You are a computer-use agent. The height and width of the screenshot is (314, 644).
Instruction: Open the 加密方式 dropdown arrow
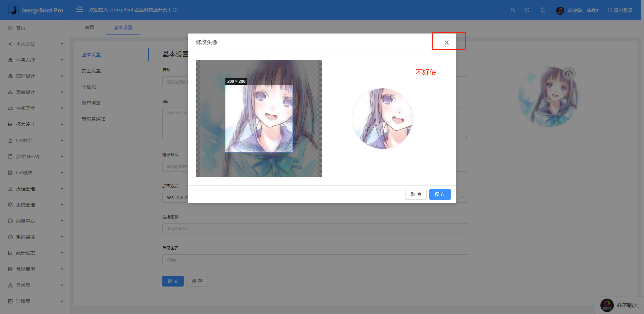pyautogui.click(x=462, y=197)
